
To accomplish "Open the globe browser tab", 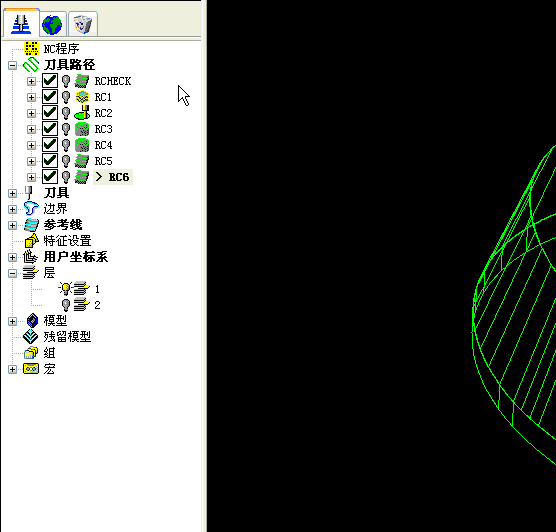I will point(52,24).
